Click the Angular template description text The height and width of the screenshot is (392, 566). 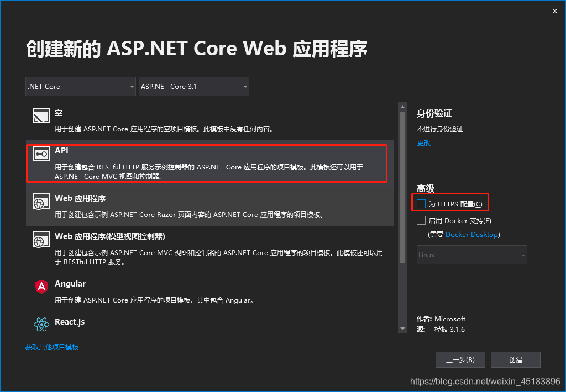[x=154, y=300]
